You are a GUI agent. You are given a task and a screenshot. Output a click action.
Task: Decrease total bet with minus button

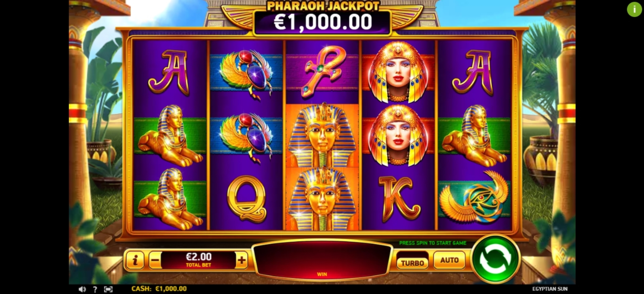tap(155, 260)
